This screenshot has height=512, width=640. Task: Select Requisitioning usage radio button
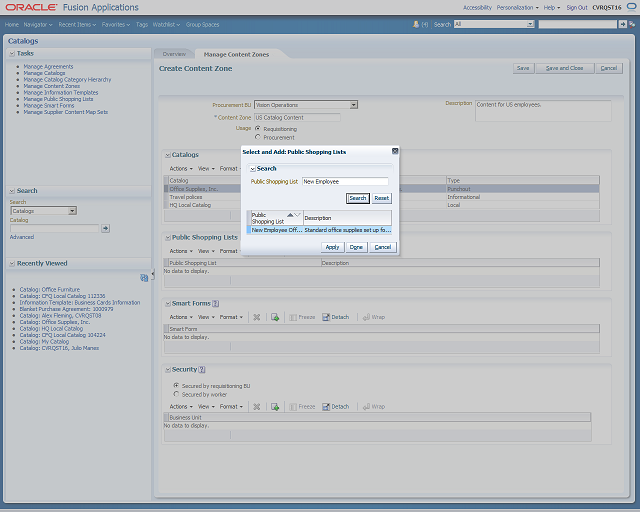coord(258,128)
